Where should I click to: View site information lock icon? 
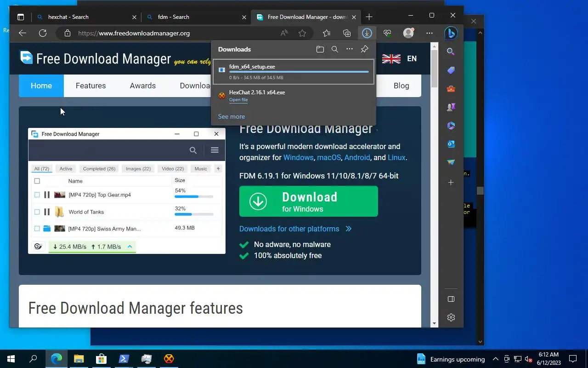pos(68,33)
